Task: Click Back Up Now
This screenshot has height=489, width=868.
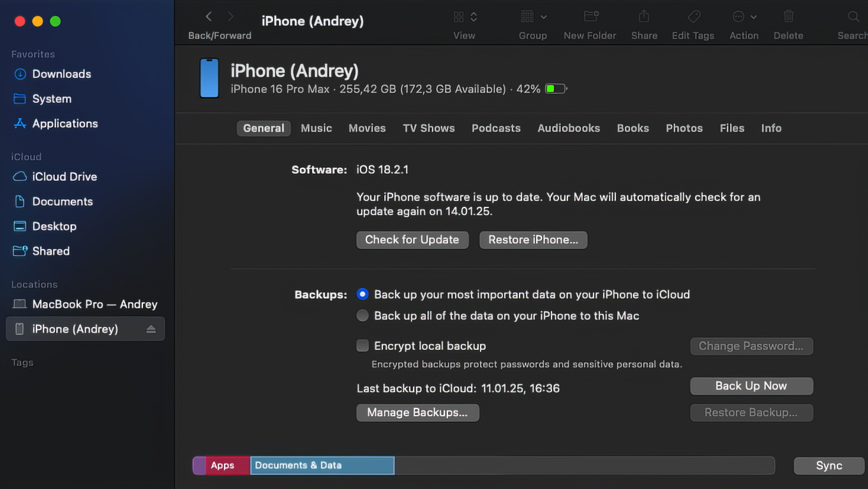Action: point(751,386)
